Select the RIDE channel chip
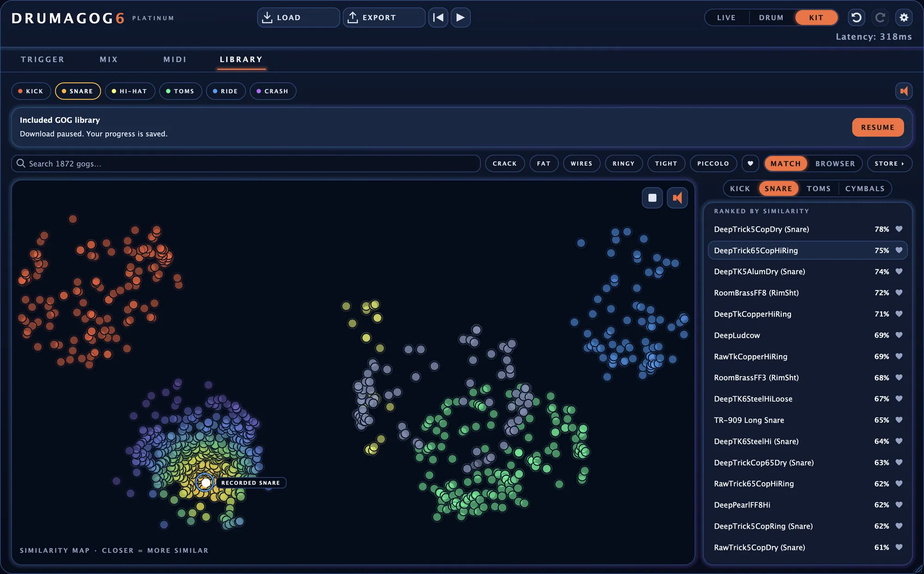The height and width of the screenshot is (574, 924). (226, 91)
